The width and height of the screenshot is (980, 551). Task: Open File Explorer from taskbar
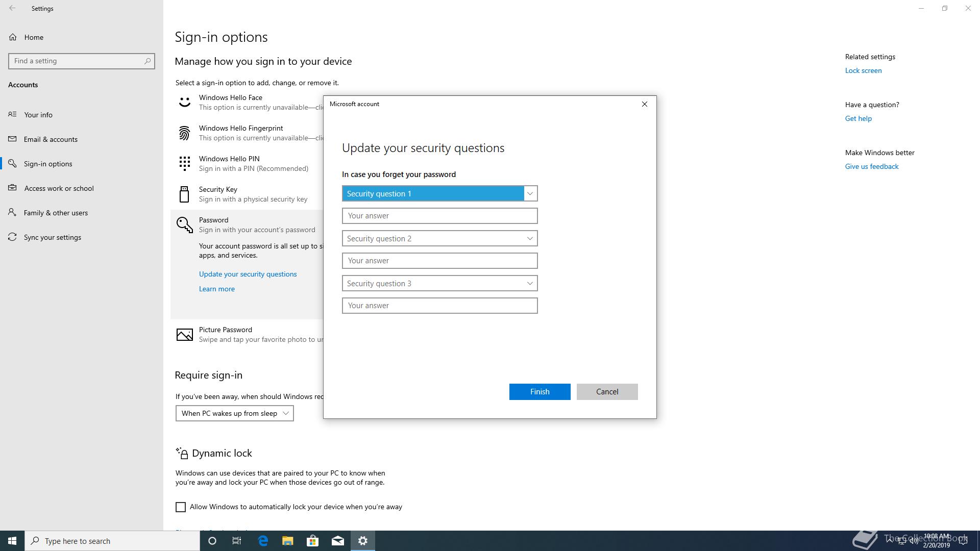287,541
